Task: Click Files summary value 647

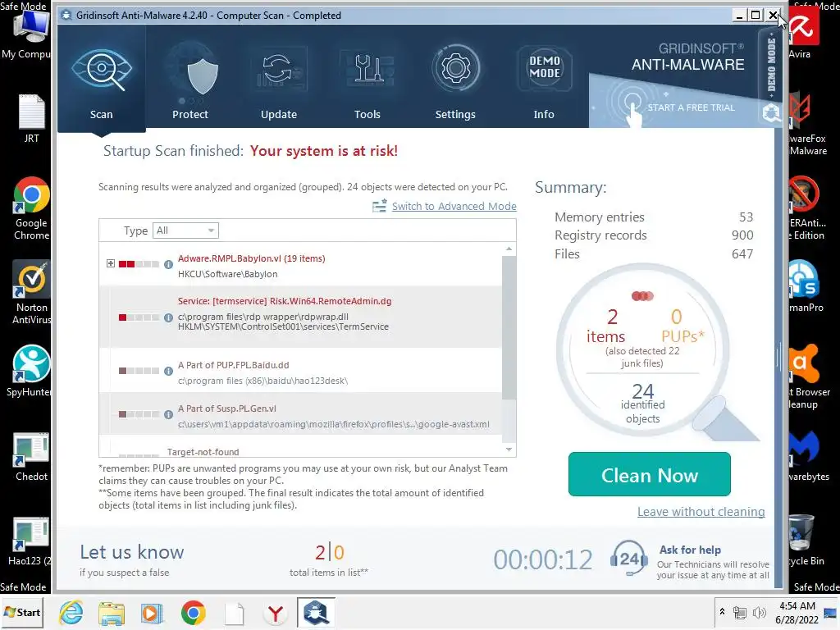Action: pyautogui.click(x=742, y=254)
